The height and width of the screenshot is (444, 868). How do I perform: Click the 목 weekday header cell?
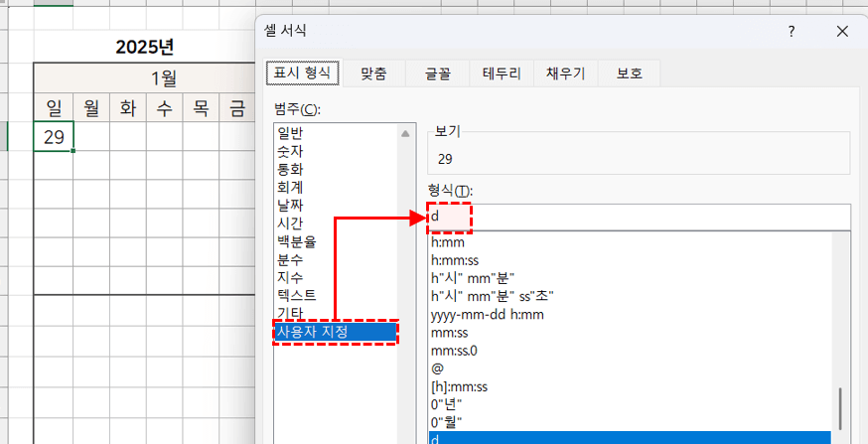[x=201, y=108]
